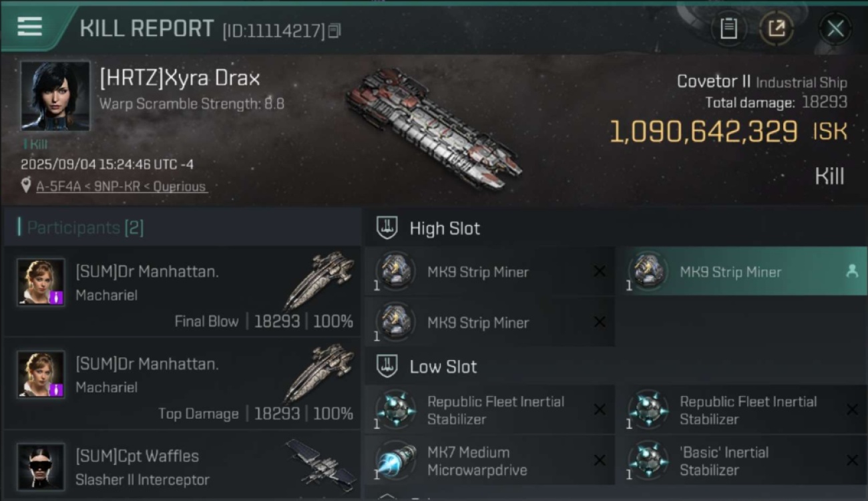Toggle X mark on 'Basic' Inertial Stabilizer

(852, 460)
